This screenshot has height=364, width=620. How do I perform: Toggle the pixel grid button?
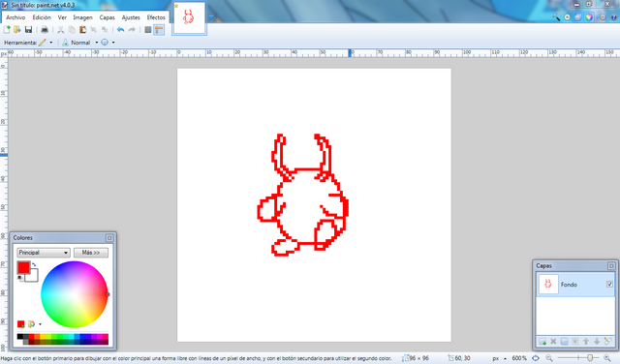[148, 30]
